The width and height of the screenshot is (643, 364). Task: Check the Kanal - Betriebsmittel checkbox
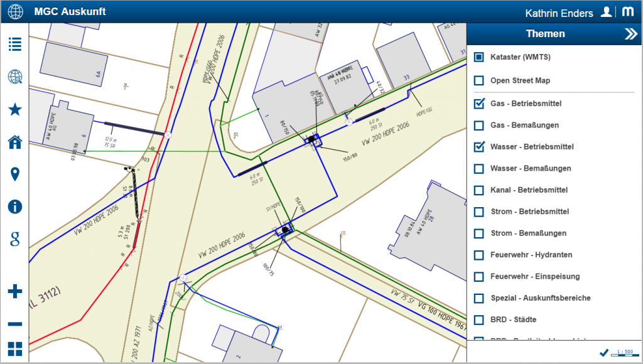(479, 190)
